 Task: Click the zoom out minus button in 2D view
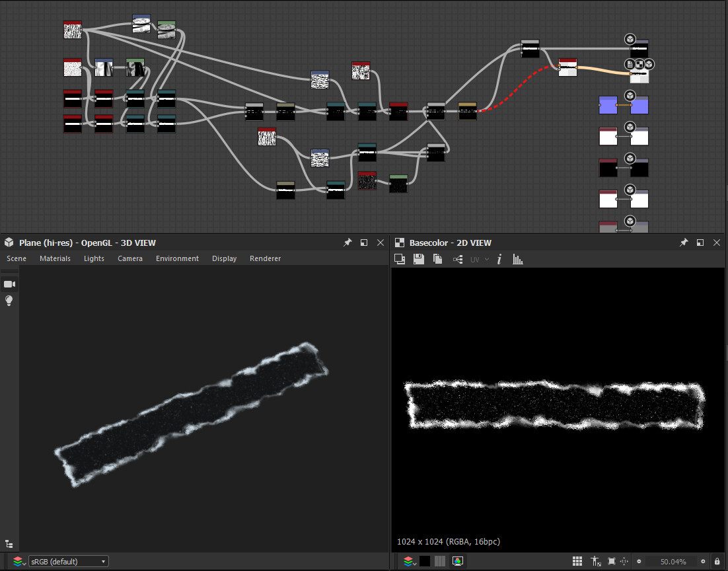click(639, 562)
